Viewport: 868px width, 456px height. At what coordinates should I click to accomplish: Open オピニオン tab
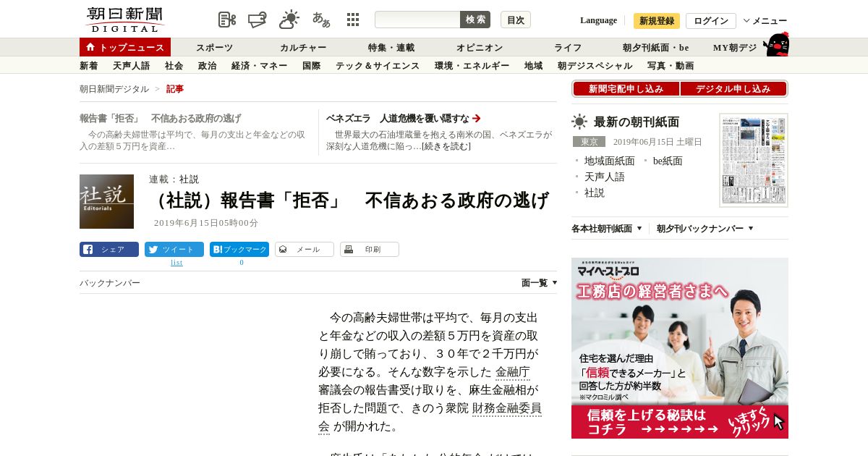[480, 48]
